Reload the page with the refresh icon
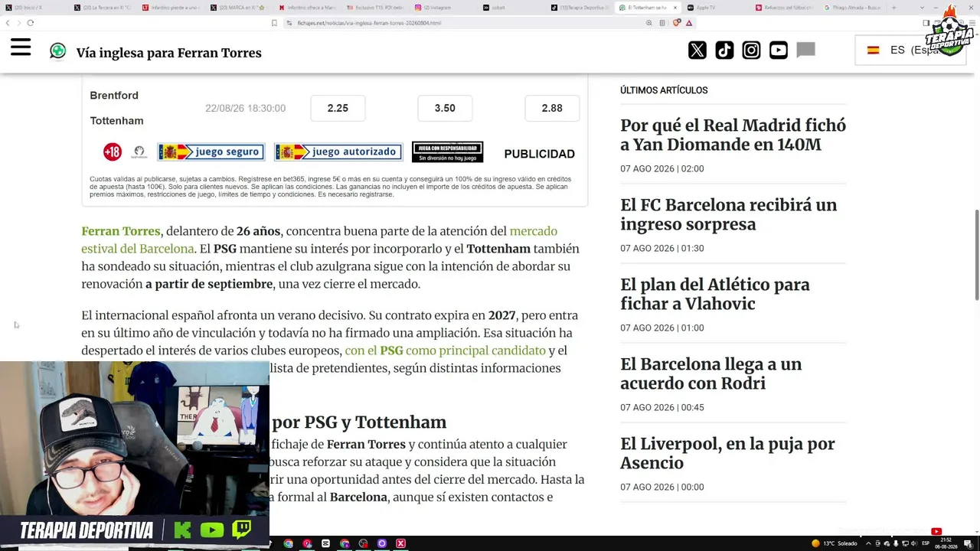The image size is (980, 551). [31, 23]
